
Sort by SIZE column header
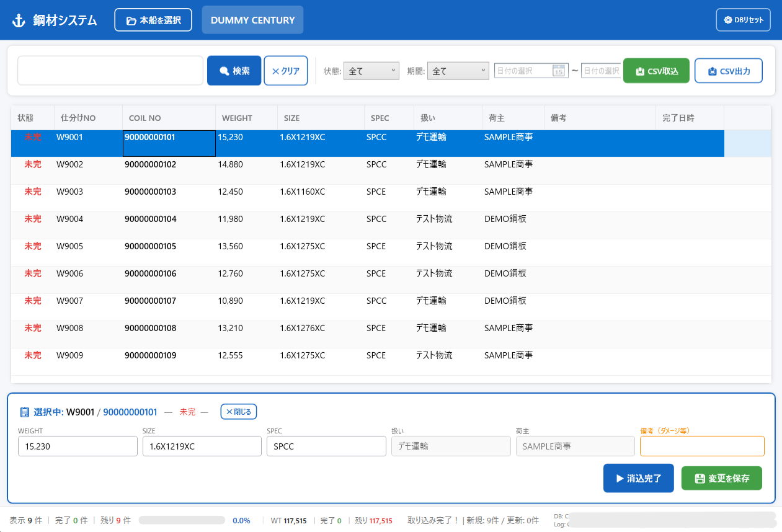(321, 118)
